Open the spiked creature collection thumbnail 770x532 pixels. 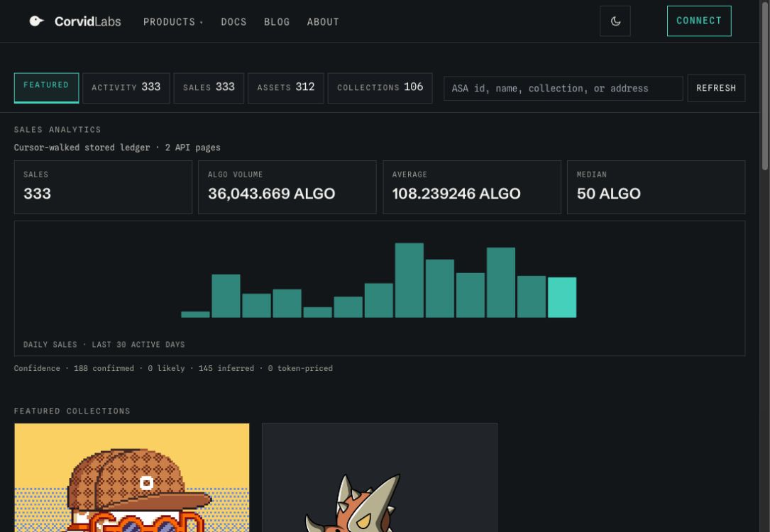[380, 477]
